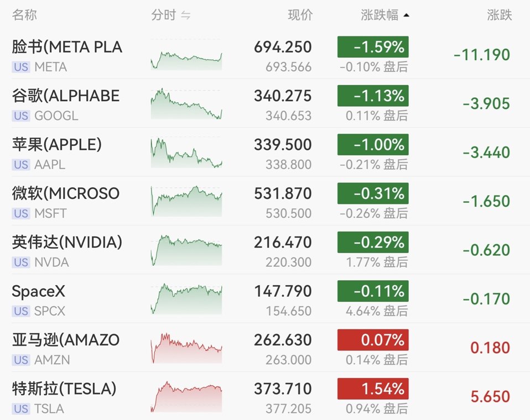The image size is (530, 420).
Task: Switch the 分时 column header view
Action: tap(164, 15)
